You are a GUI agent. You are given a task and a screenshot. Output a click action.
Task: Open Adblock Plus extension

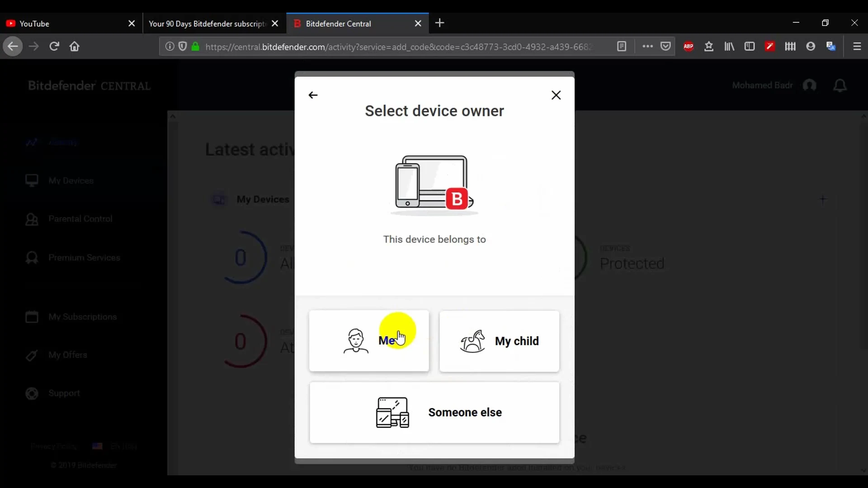[x=689, y=47]
